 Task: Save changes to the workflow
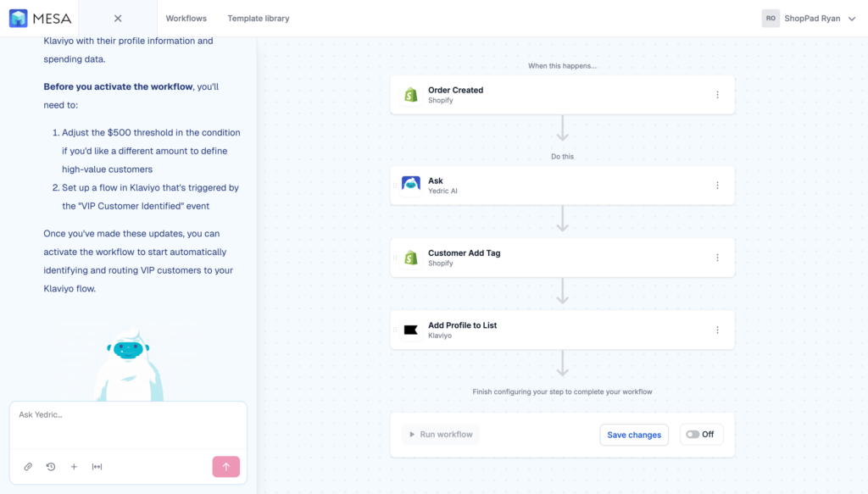(634, 434)
